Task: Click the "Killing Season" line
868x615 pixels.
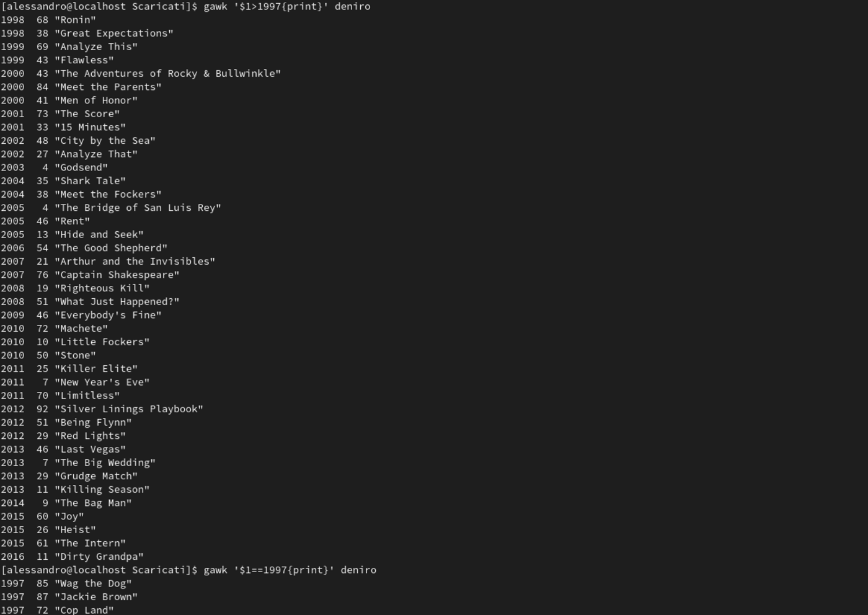Action: (x=102, y=490)
